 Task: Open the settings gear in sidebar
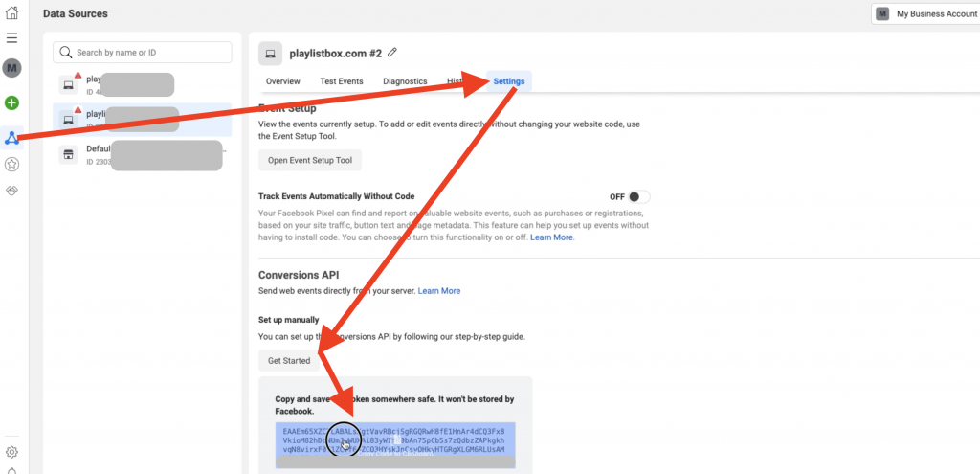pyautogui.click(x=12, y=452)
